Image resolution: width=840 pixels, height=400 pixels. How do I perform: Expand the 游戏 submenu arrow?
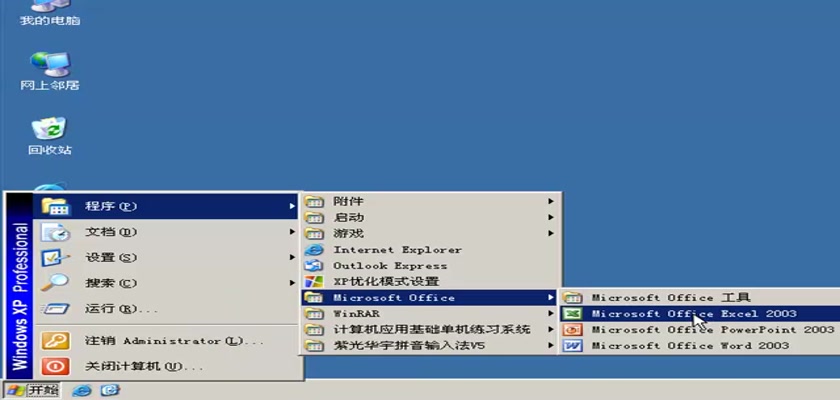(x=551, y=233)
